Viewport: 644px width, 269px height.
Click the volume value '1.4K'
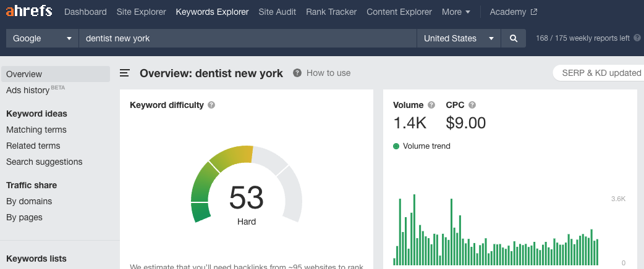tap(410, 123)
